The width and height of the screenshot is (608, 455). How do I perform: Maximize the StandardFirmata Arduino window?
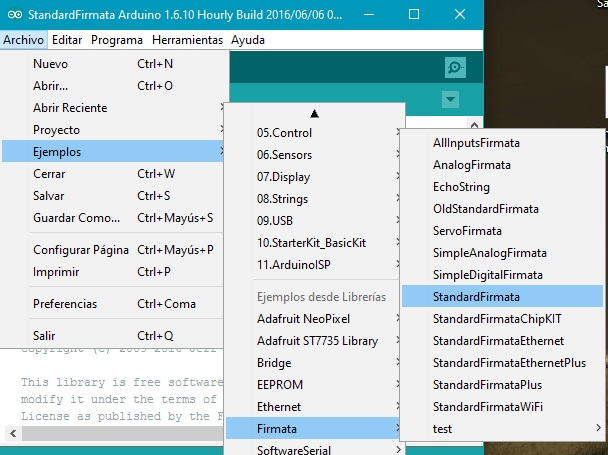pyautogui.click(x=414, y=15)
